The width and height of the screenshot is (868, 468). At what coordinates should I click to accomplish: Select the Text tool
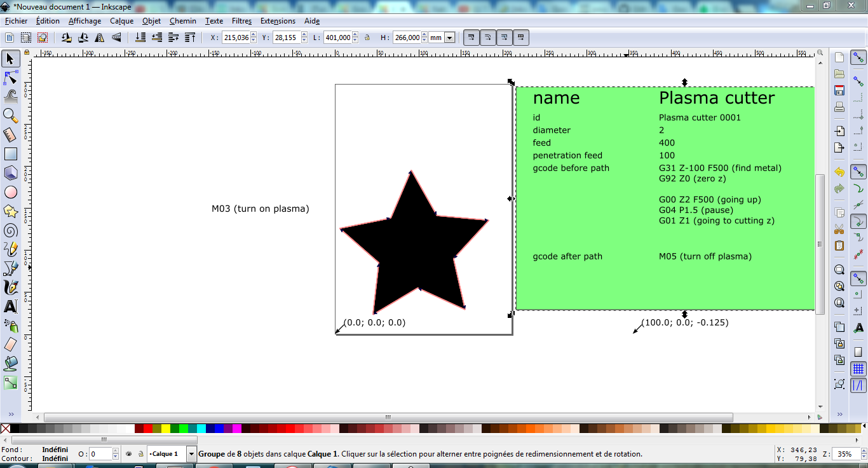pyautogui.click(x=10, y=306)
